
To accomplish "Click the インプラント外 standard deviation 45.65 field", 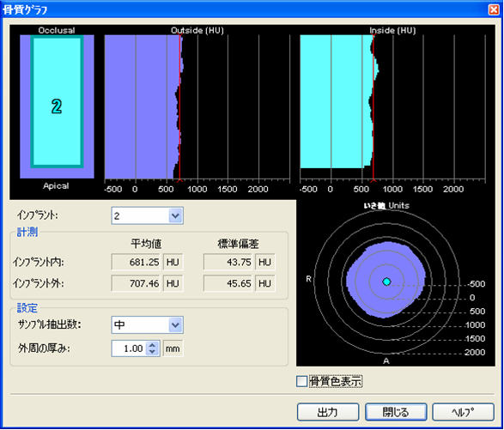I will point(228,283).
